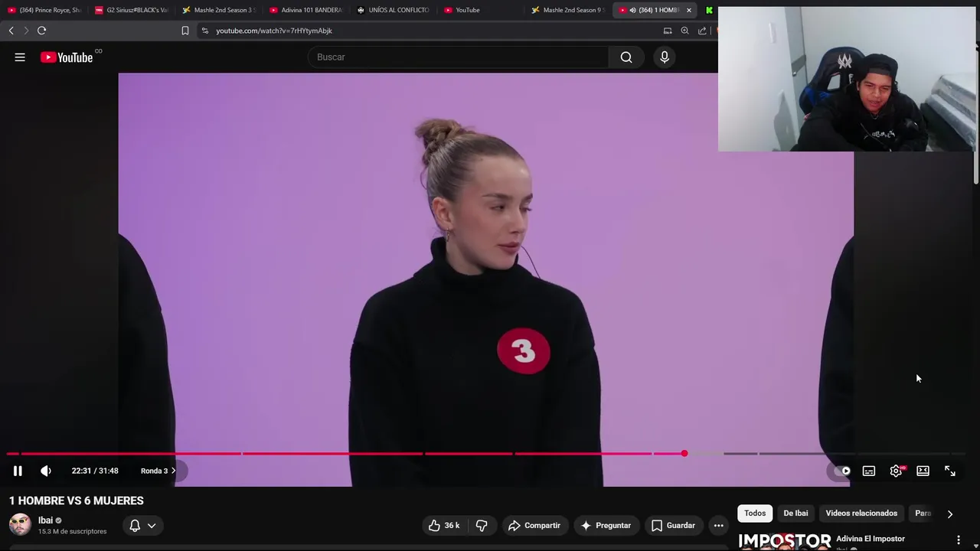Switch to the Mashle 2nd Season 9 tab
The image size is (980, 551).
click(x=568, y=10)
